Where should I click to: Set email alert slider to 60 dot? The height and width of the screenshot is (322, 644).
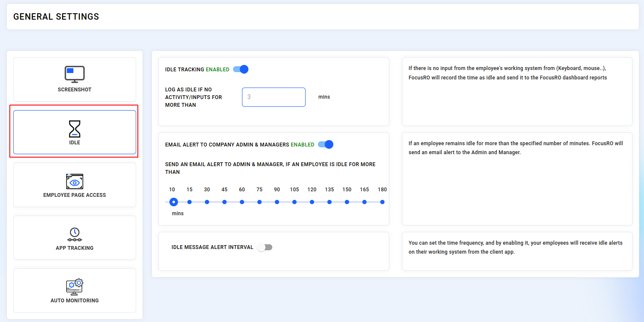[x=242, y=202]
